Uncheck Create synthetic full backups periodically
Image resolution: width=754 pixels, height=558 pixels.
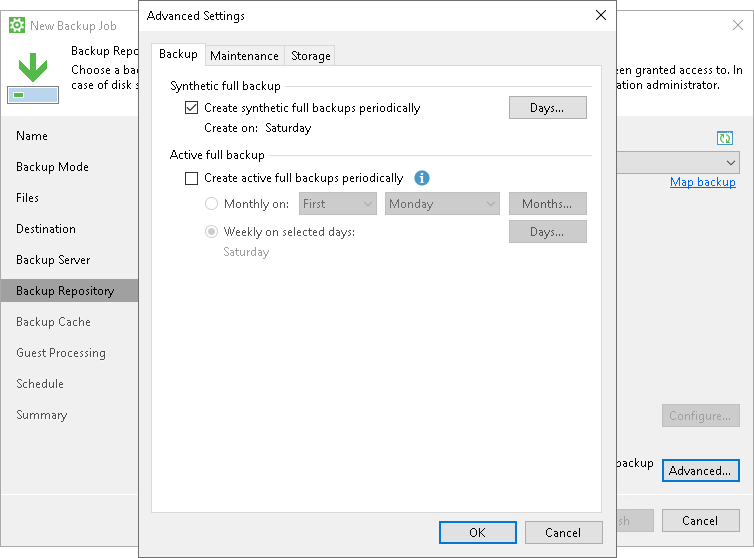192,108
